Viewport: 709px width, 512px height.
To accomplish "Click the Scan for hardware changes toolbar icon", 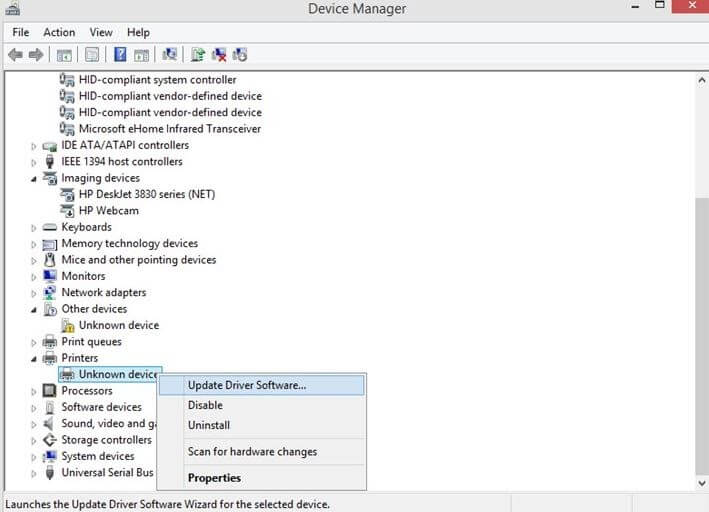I will [x=170, y=55].
